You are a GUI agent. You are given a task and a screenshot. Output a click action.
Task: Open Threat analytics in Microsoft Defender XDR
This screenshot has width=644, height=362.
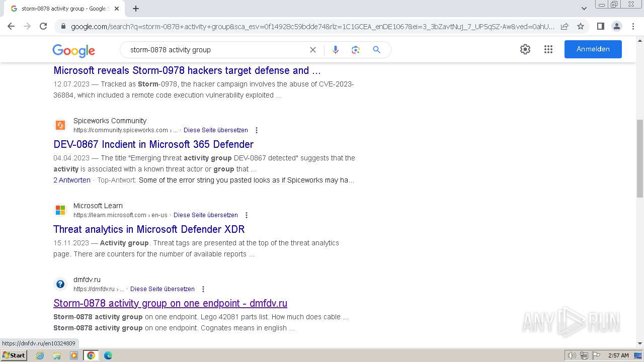(x=149, y=229)
